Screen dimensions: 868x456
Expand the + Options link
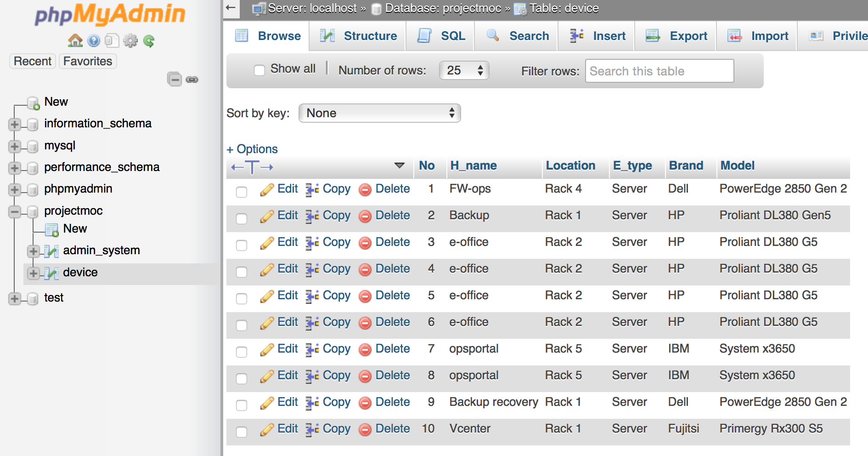[252, 149]
